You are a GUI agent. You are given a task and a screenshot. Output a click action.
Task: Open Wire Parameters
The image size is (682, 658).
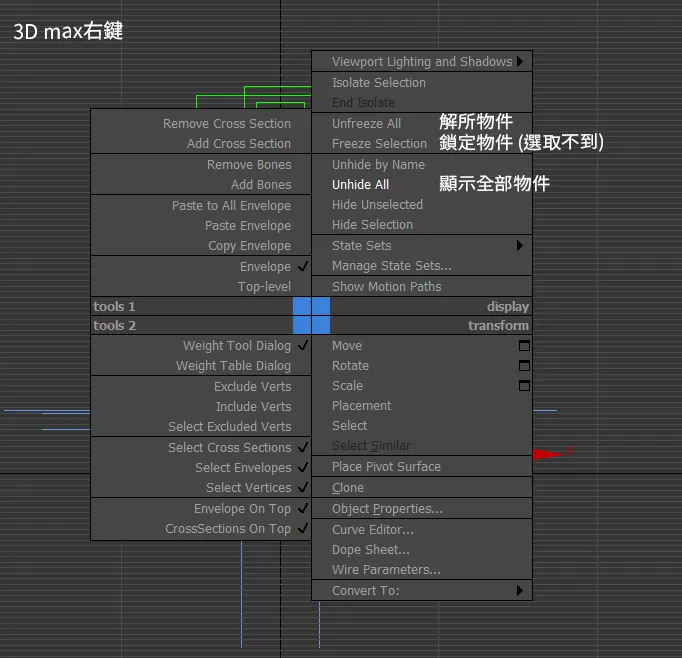click(422, 570)
